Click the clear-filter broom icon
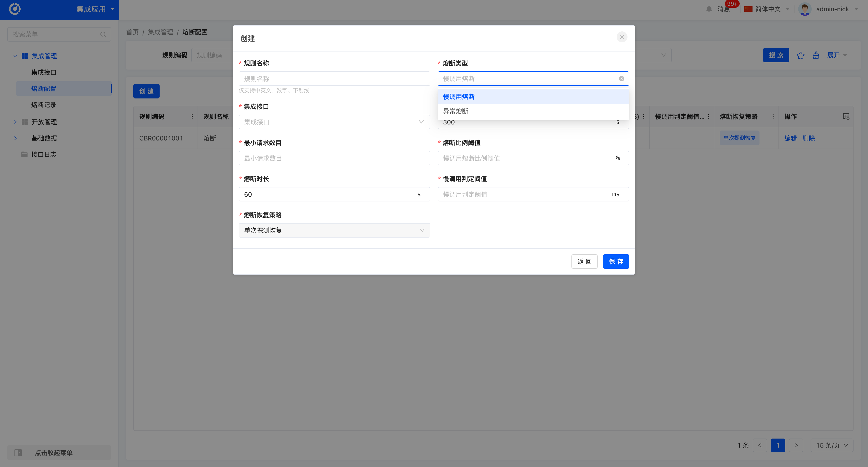This screenshot has width=868, height=467. [816, 56]
